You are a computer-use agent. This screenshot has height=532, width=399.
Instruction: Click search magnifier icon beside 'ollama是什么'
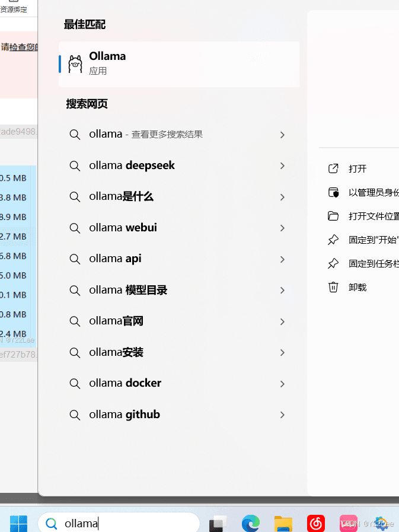point(75,197)
